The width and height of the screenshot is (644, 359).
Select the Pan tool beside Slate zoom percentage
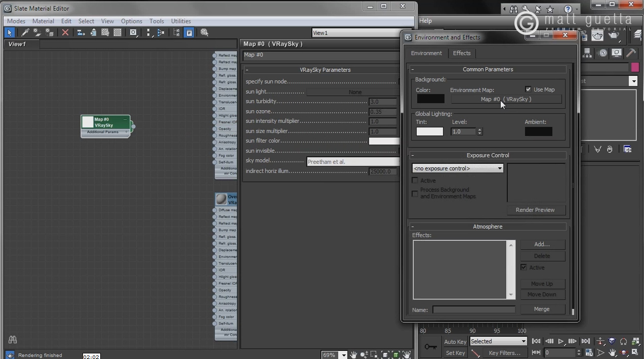click(353, 355)
